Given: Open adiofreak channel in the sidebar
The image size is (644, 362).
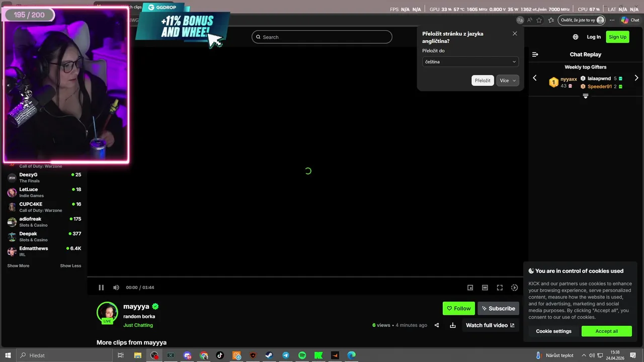Looking at the screenshot, I should (44, 222).
